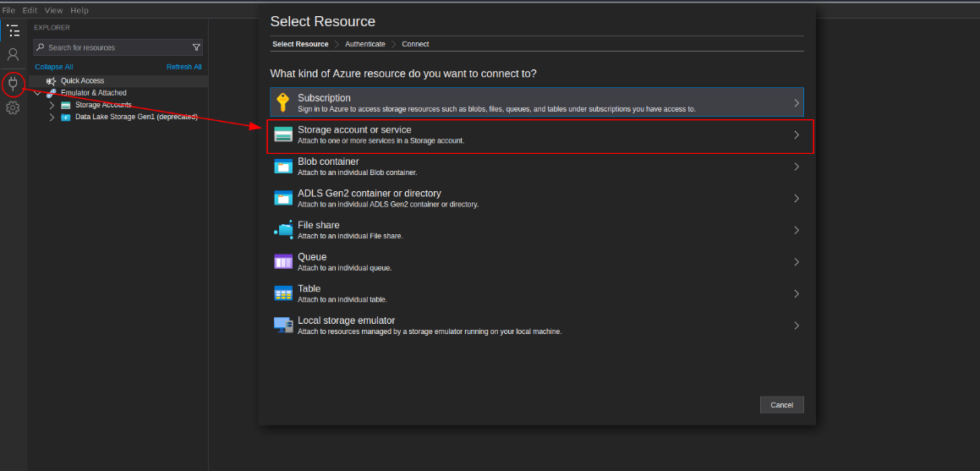Click the Authenticate breadcrumb step
This screenshot has width=980, height=471.
coord(365,44)
